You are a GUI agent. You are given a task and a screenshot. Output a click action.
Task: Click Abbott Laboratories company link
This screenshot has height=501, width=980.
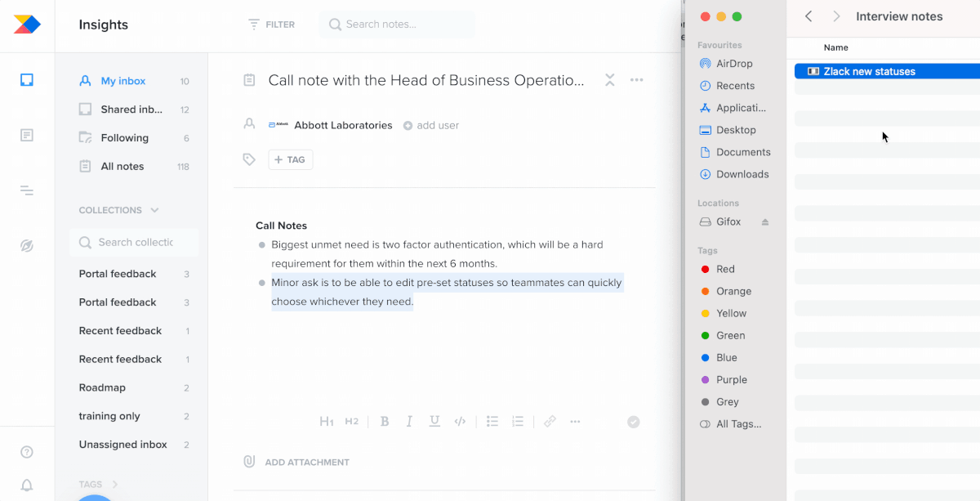(x=343, y=125)
